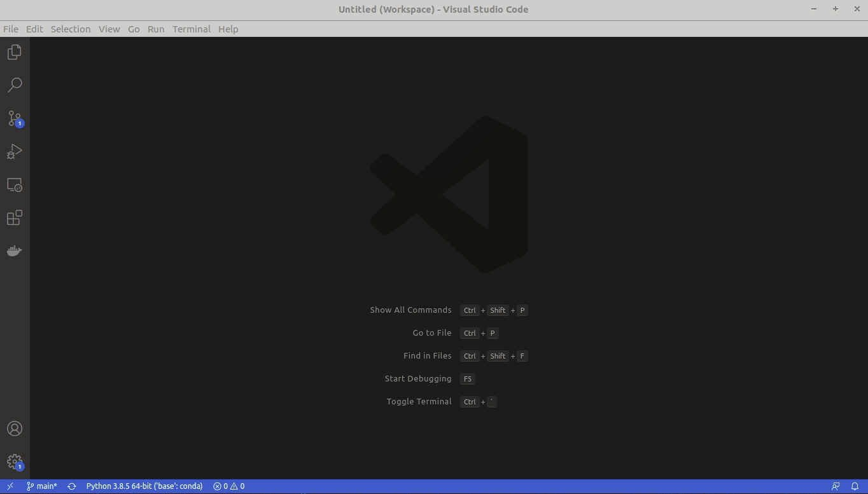Open the Accounts icon

coord(15,429)
